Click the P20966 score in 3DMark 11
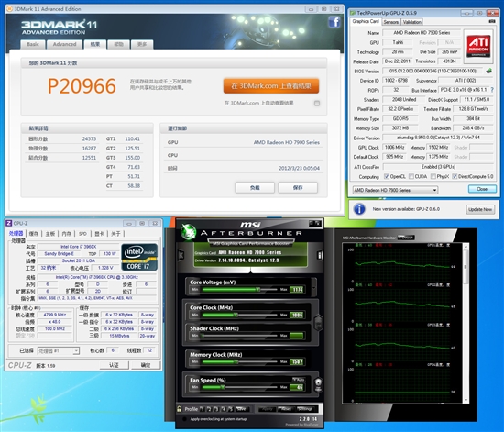Image resolution: width=504 pixels, height=432 pixels. point(82,86)
